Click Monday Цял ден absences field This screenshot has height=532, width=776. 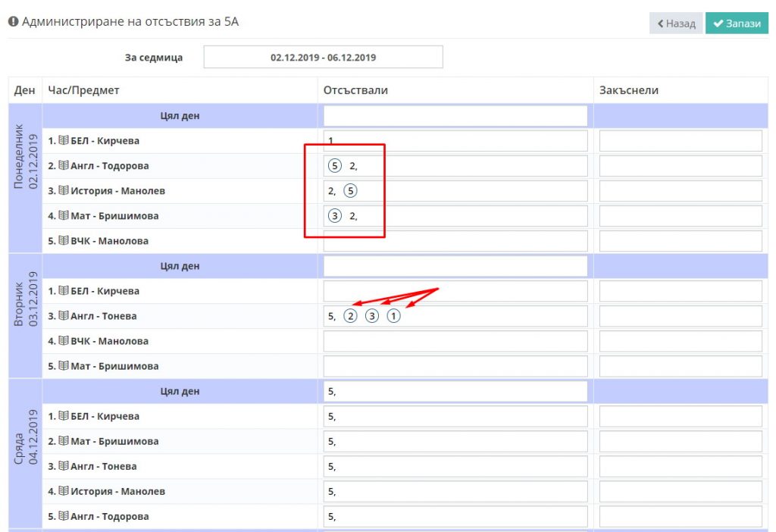pyautogui.click(x=455, y=116)
